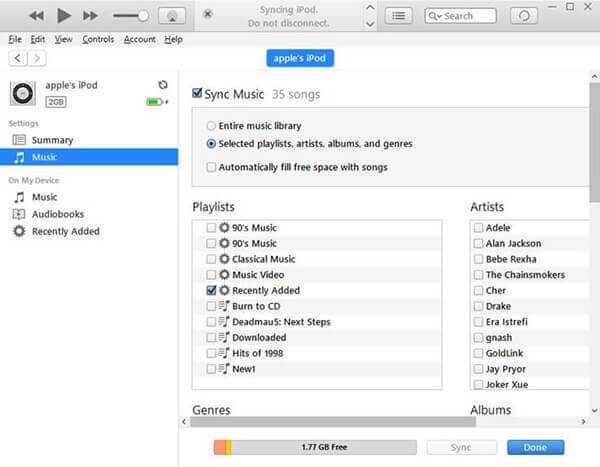
Task: Open the Account menu
Action: [x=139, y=39]
